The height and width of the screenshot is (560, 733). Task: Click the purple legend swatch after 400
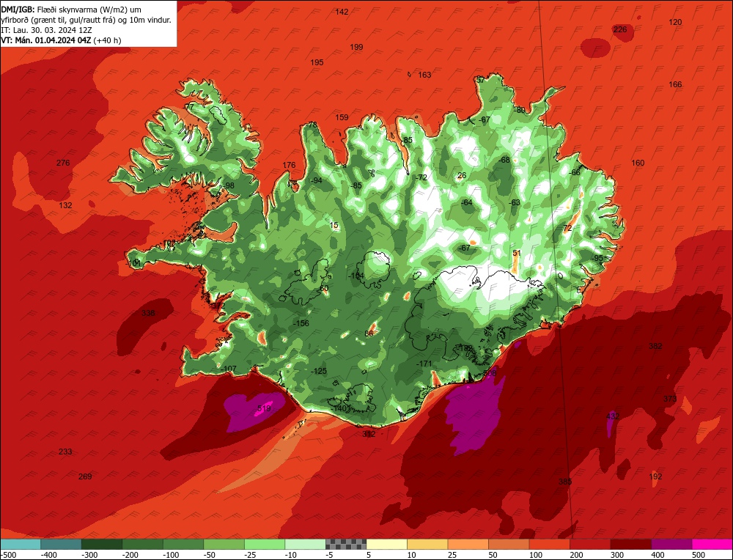[671, 544]
